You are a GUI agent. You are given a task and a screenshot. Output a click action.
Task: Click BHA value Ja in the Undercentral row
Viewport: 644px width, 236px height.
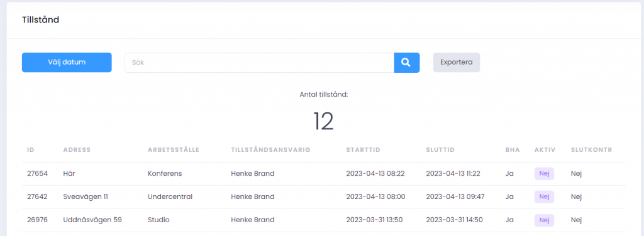coord(509,196)
